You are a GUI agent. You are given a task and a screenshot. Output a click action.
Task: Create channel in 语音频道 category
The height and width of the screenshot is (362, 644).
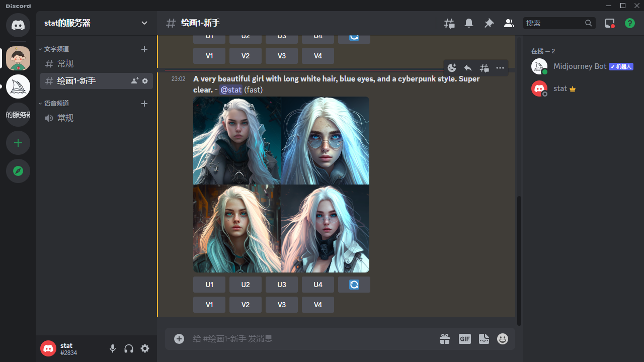[144, 104]
